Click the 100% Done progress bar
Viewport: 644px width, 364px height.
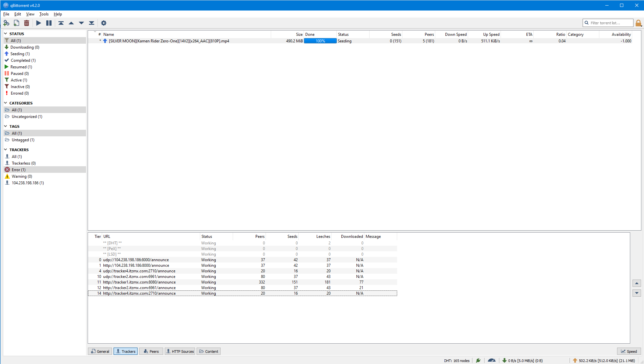click(320, 41)
